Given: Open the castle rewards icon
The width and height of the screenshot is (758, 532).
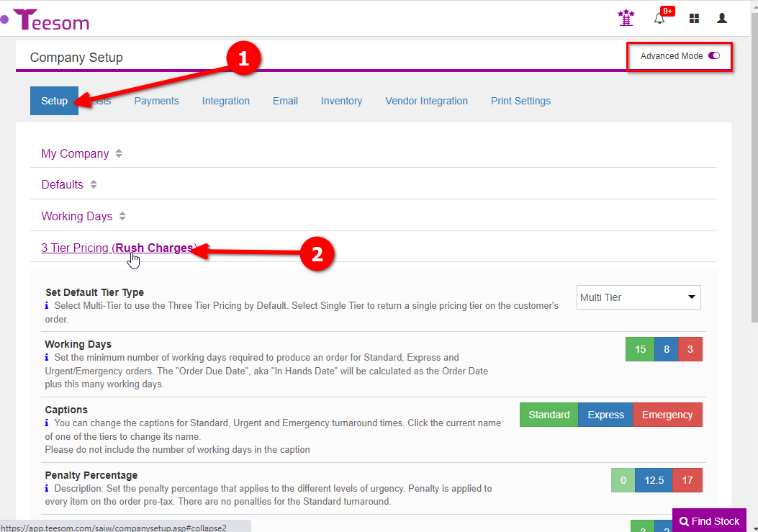Looking at the screenshot, I should [626, 18].
